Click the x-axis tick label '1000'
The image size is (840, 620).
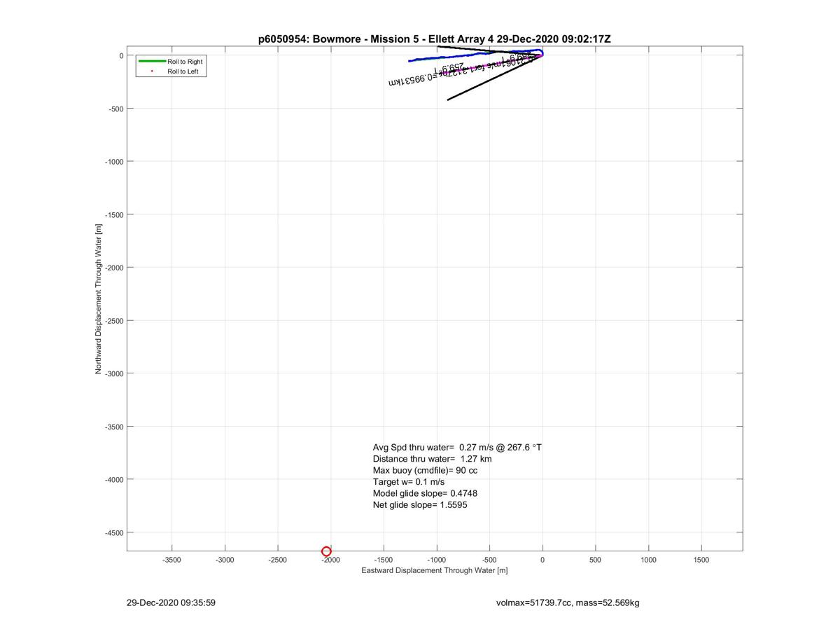pos(649,560)
